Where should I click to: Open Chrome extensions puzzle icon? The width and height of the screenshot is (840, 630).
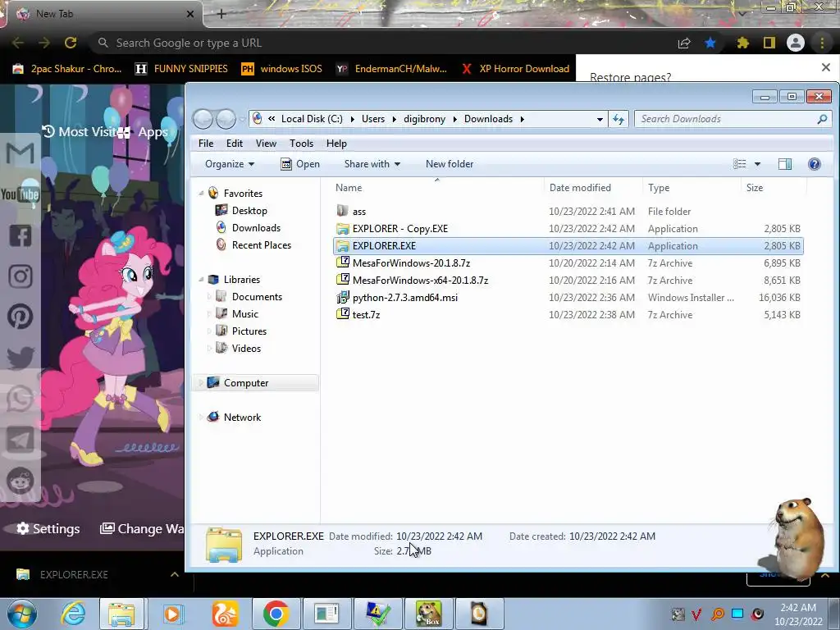(x=742, y=43)
